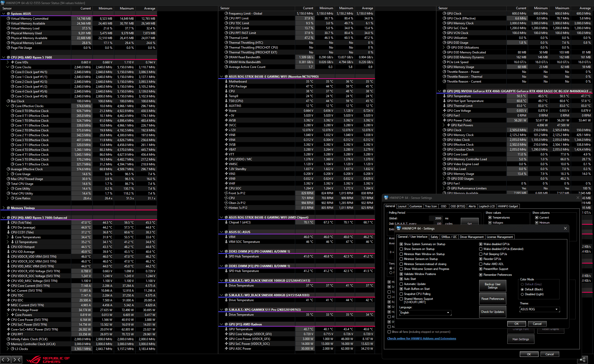This screenshot has height=364, width=594.
Task: Toggle Show all fans checkbox in Sensor Settings
Action: pyautogui.click(x=389, y=332)
